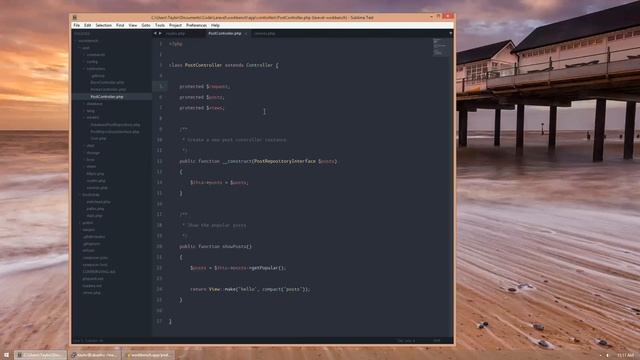Click the "return View::make" line
The height and width of the screenshot is (360, 640).
pos(250,289)
